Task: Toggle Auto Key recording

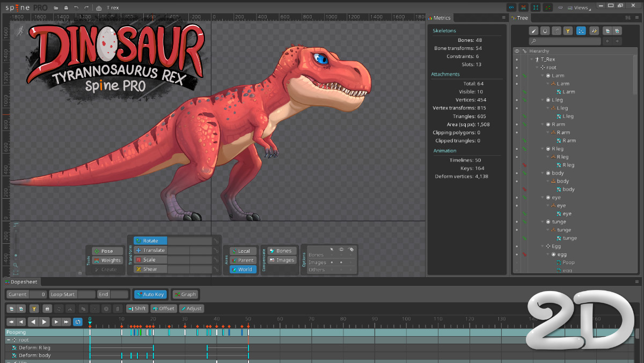Action: [x=150, y=294]
